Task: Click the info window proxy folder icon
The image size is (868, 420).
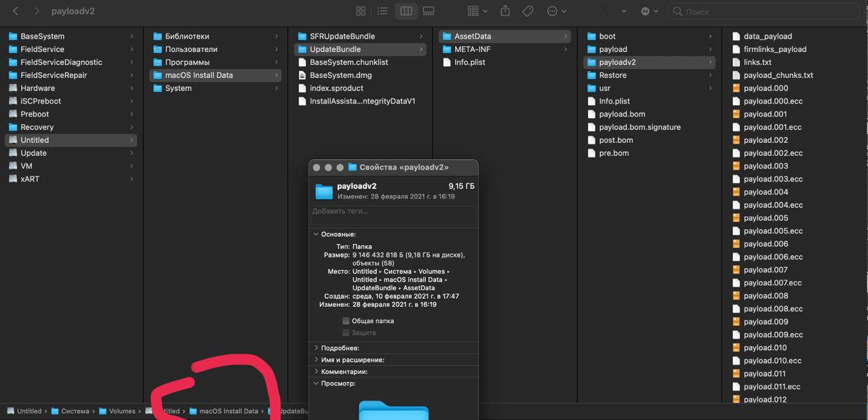Action: click(x=352, y=167)
